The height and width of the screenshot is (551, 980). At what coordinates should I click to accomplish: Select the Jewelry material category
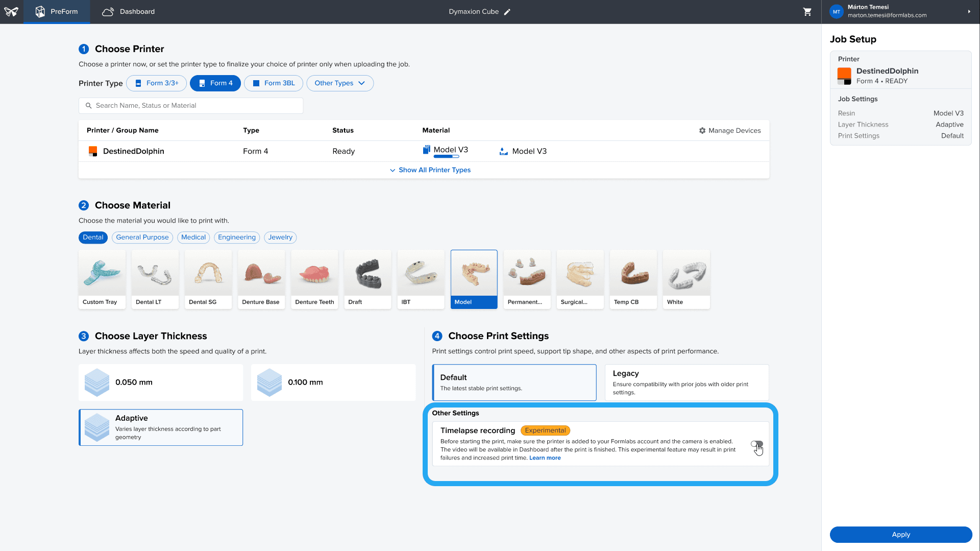coord(280,237)
